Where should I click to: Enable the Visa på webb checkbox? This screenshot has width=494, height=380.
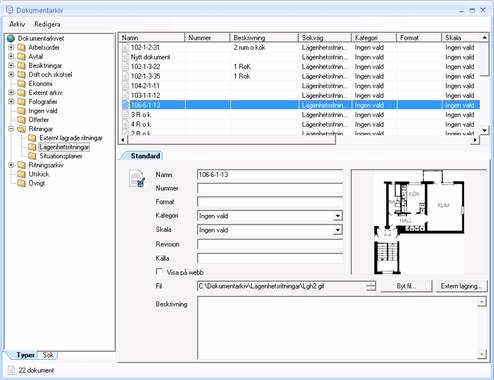(x=159, y=272)
